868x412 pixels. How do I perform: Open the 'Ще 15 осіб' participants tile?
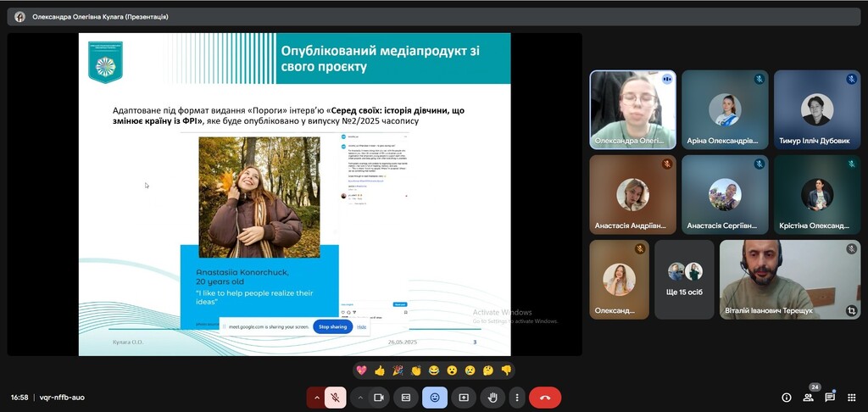click(x=684, y=280)
